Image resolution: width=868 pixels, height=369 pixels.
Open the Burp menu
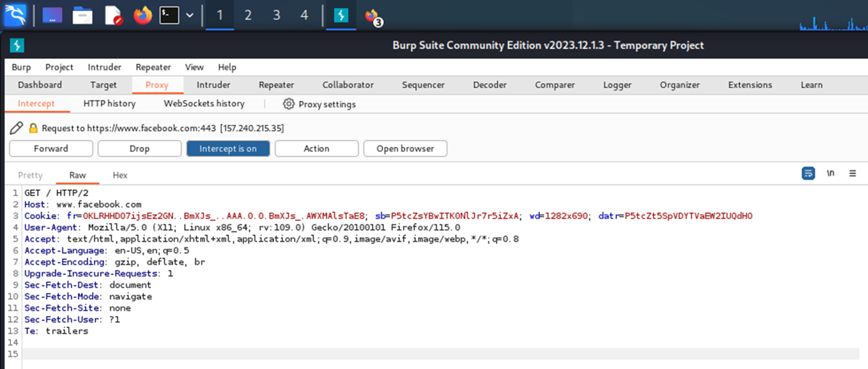pyautogui.click(x=21, y=67)
